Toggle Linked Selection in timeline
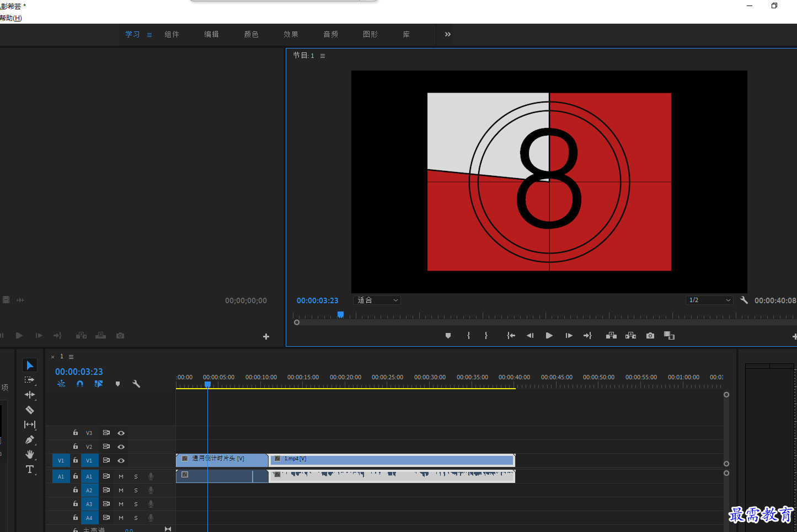The width and height of the screenshot is (797, 532). [99, 384]
